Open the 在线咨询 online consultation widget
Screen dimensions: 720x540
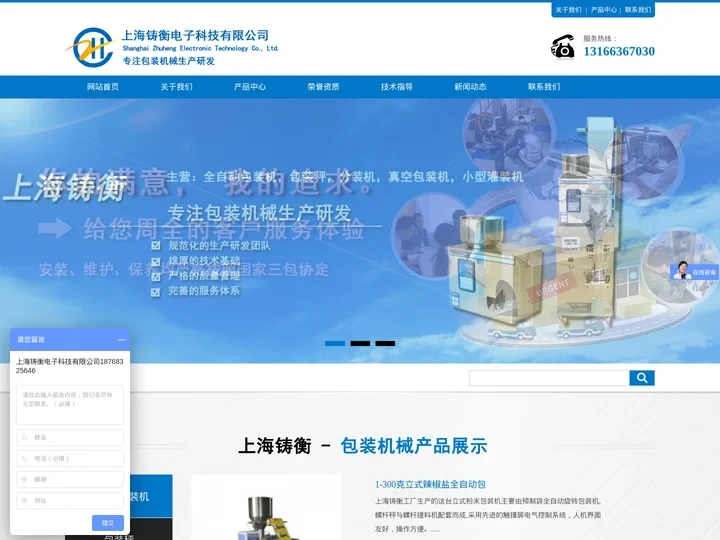694,271
